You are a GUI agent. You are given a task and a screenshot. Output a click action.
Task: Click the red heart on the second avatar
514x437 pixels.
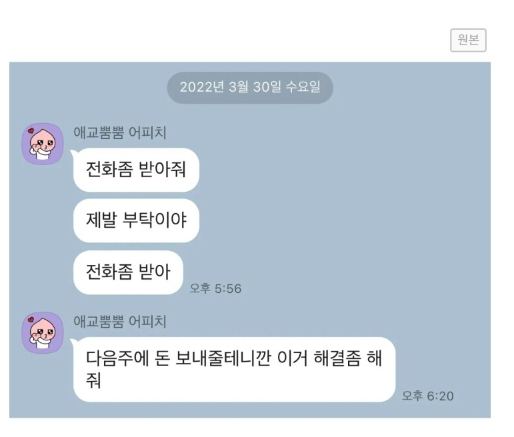point(31,319)
